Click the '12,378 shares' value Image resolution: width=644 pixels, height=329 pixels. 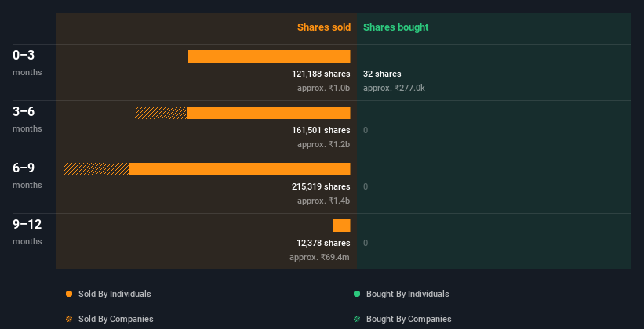pyautogui.click(x=324, y=243)
